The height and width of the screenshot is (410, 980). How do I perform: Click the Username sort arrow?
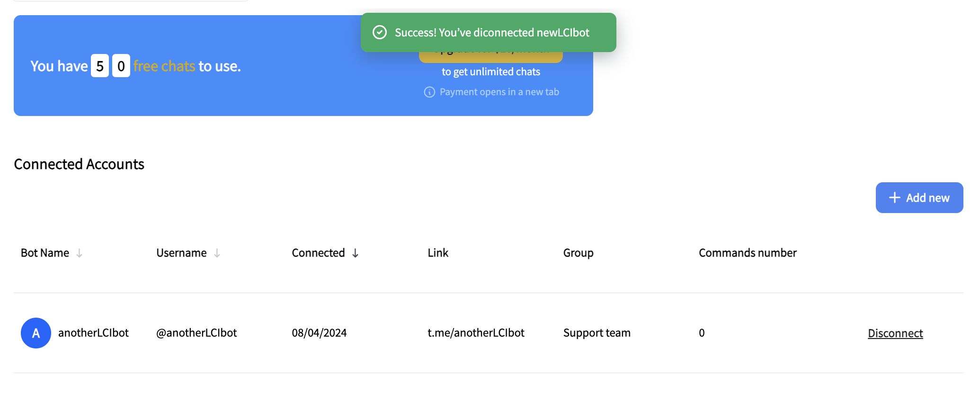point(217,253)
